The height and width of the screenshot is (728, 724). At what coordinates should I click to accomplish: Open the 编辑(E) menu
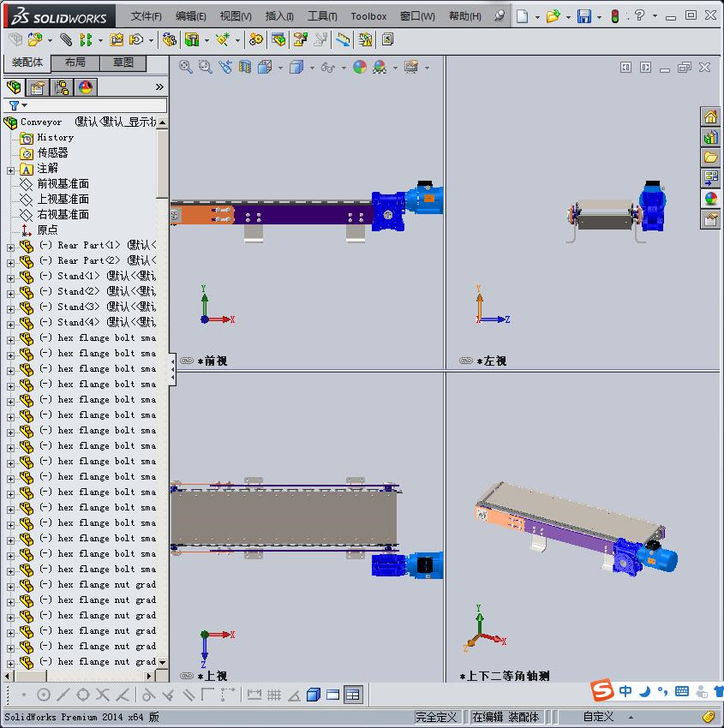[x=190, y=16]
